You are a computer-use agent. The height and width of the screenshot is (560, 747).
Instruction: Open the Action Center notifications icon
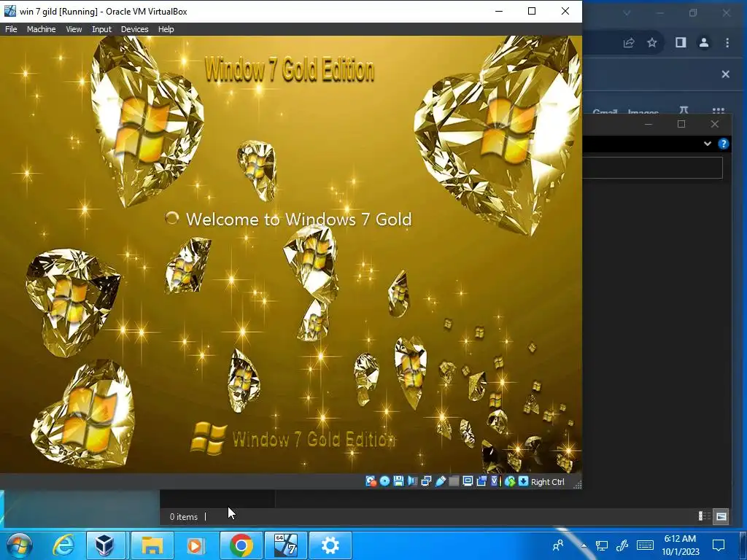(719, 545)
